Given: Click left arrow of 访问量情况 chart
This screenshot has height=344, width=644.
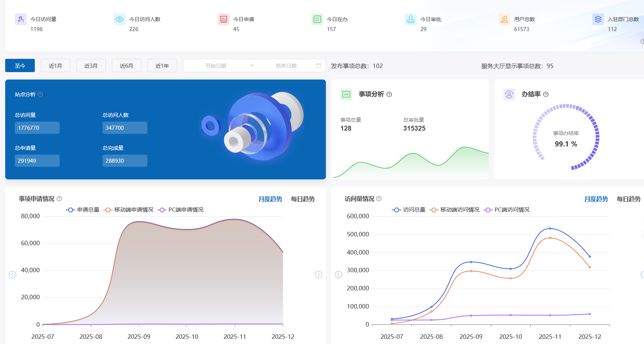Looking at the screenshot, I should 338,274.
